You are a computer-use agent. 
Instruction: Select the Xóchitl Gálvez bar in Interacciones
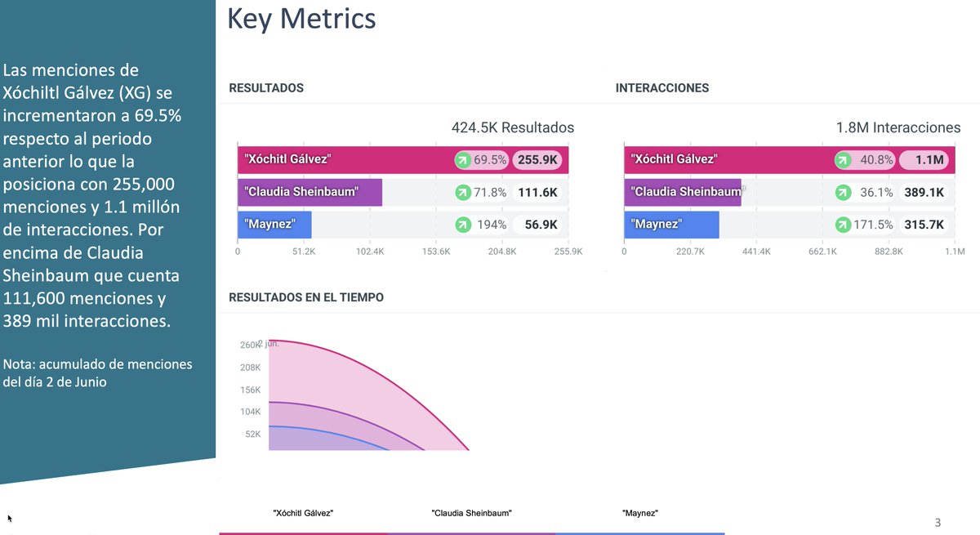(790, 160)
